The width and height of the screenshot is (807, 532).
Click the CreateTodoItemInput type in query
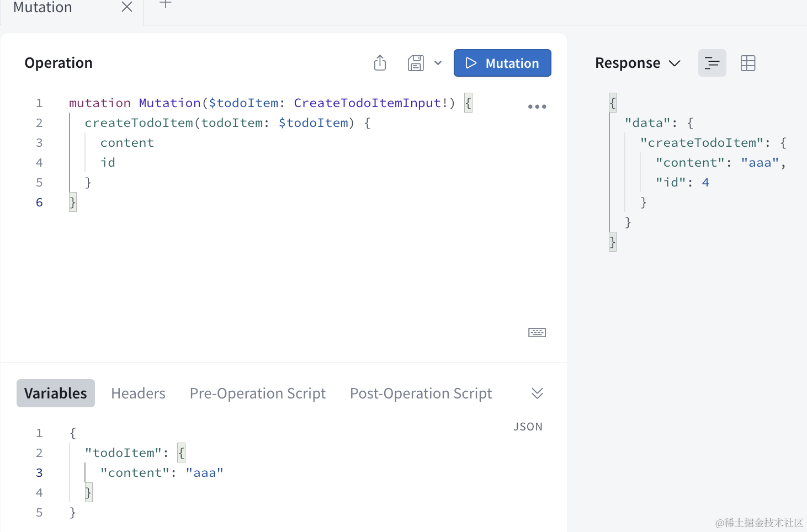pos(367,103)
